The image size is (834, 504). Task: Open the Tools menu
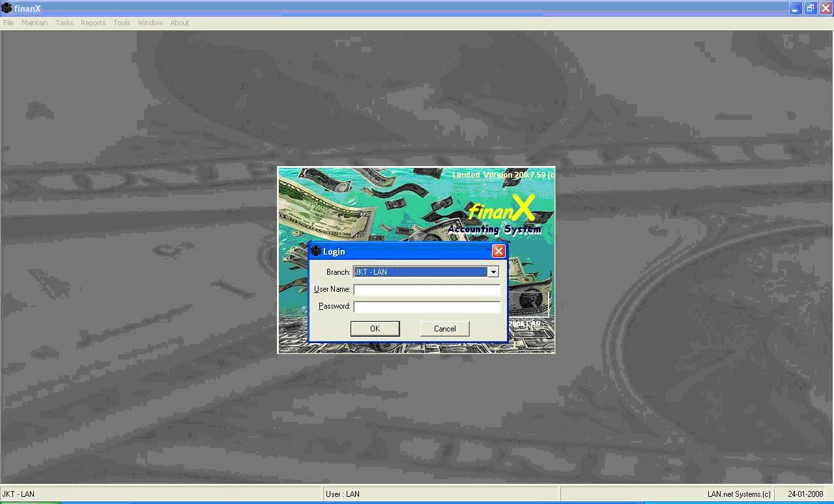click(x=122, y=23)
